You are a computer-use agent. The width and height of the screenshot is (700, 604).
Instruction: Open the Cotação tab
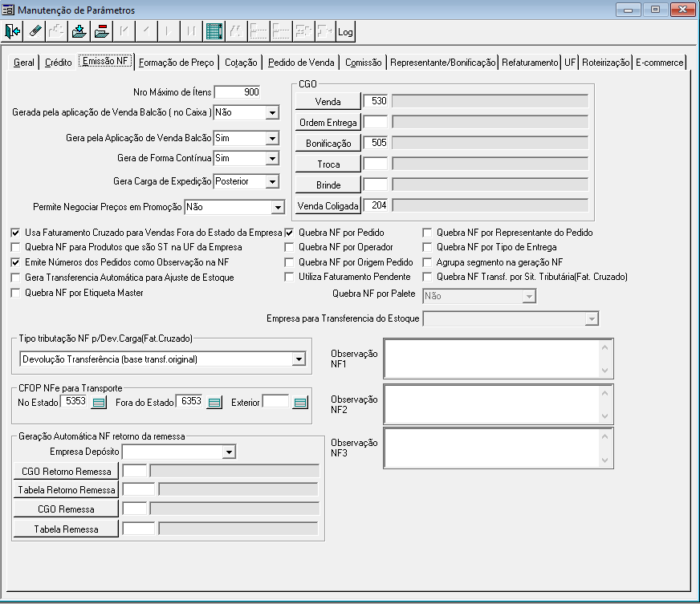241,63
